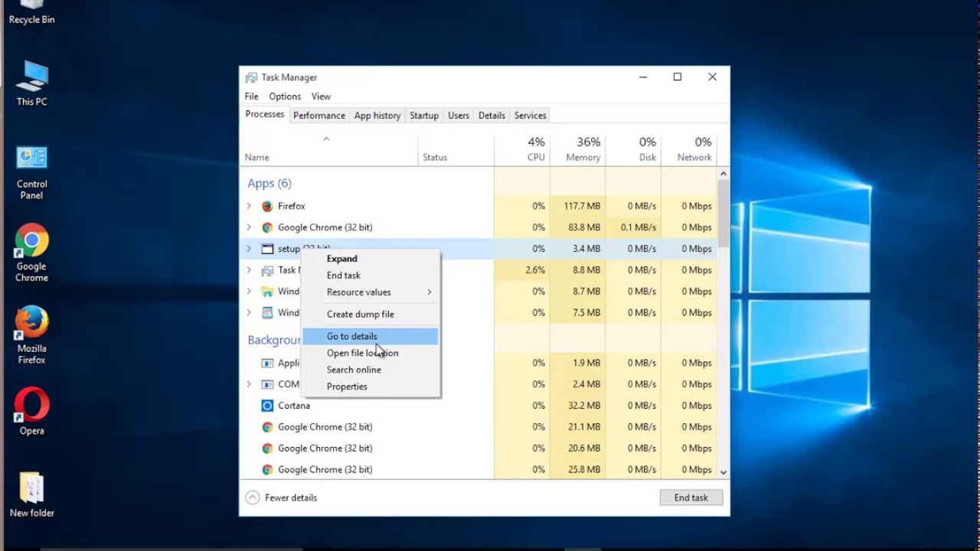Switch to the App history tab

pyautogui.click(x=377, y=116)
